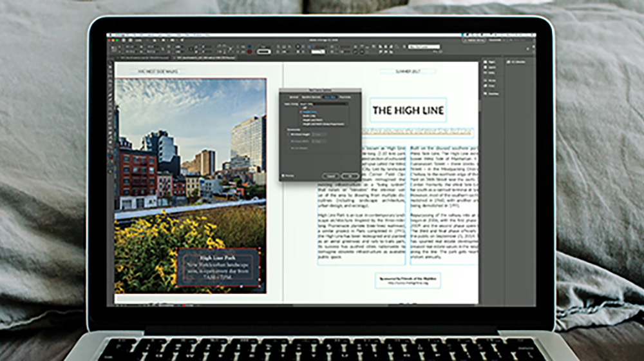
Task: Enable the No Line Breaks checkbox
Action: tap(289, 148)
